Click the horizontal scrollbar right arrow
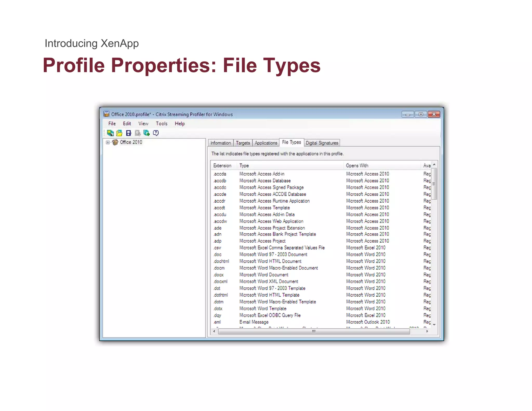Viewport: 532px width, 411px height. pyautogui.click(x=427, y=331)
